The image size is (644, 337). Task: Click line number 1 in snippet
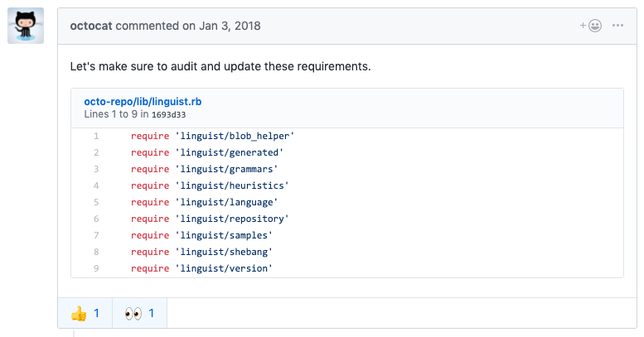[x=96, y=136]
